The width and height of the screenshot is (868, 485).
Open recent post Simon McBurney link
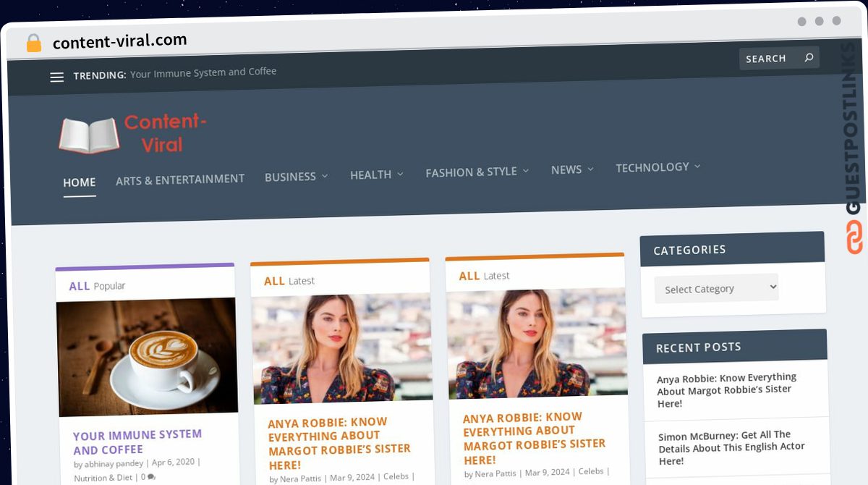click(x=731, y=448)
